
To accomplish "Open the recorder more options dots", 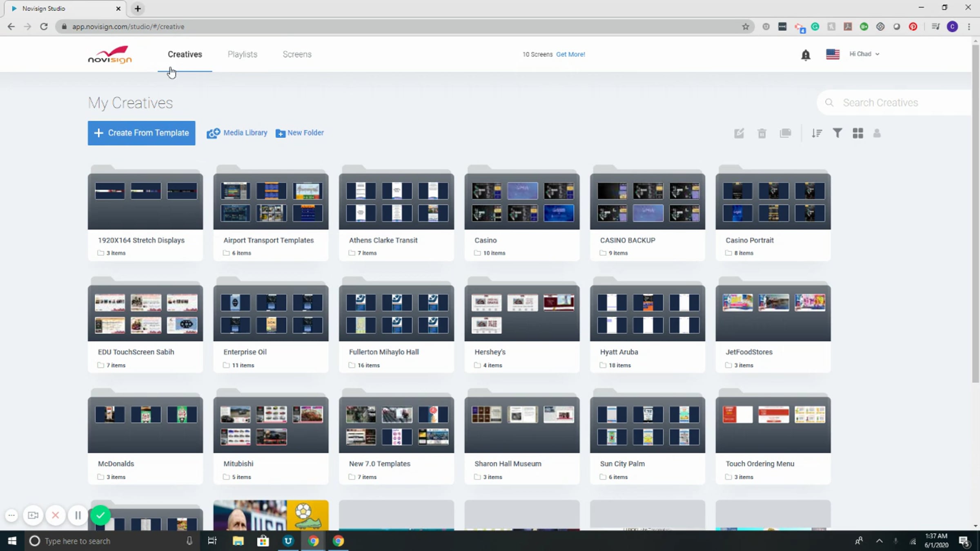I will (x=11, y=515).
